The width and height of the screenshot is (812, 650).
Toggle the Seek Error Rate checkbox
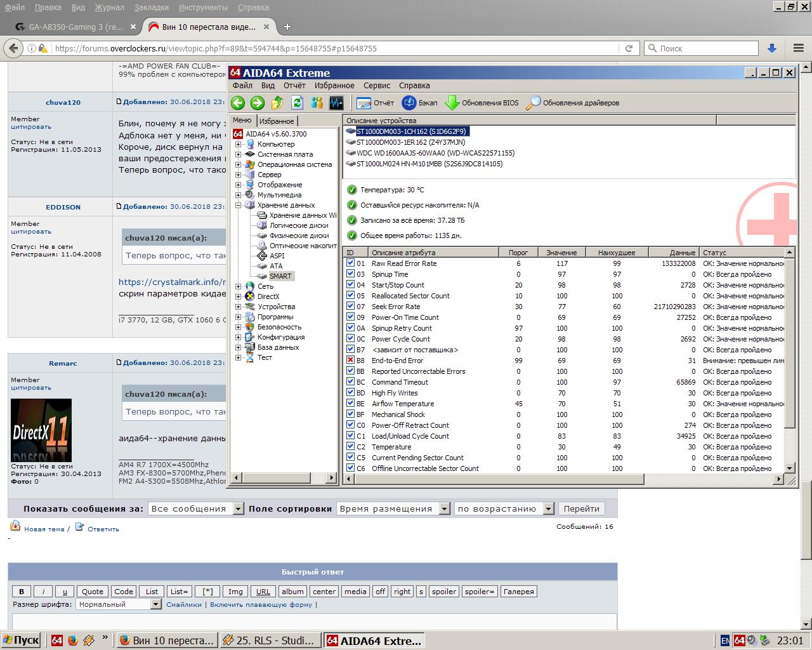(x=350, y=306)
